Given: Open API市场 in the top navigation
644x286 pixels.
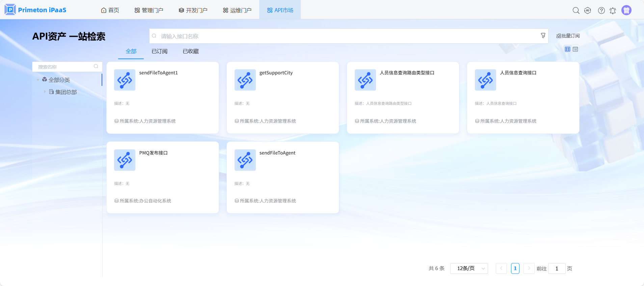Looking at the screenshot, I should click(280, 10).
